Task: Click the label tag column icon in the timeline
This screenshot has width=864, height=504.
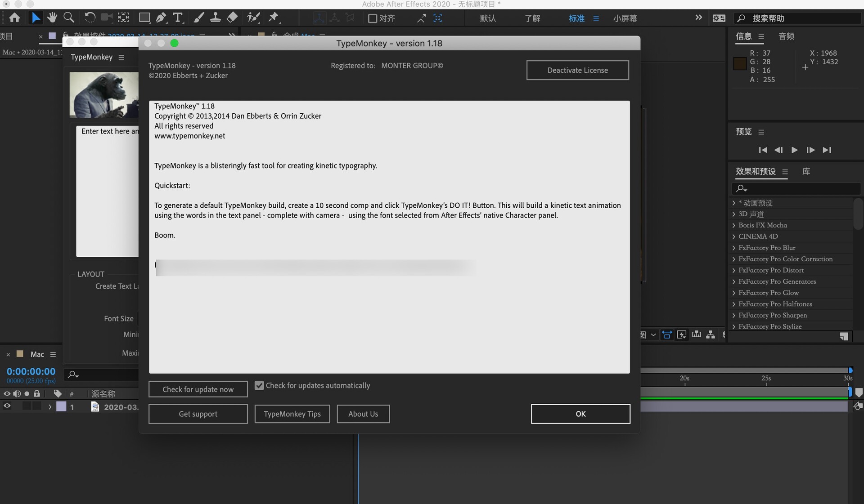Action: [58, 394]
